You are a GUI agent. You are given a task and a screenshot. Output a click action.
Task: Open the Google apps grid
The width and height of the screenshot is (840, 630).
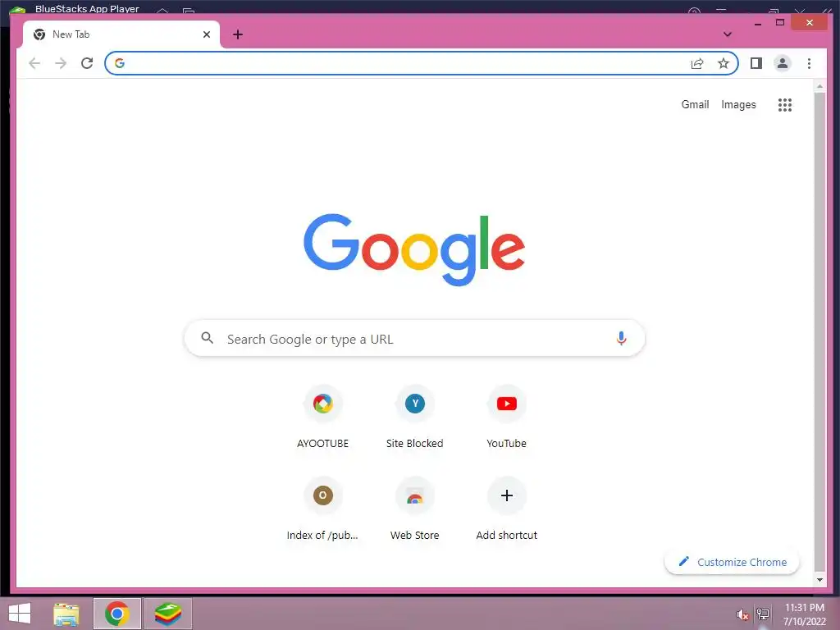[x=785, y=105]
